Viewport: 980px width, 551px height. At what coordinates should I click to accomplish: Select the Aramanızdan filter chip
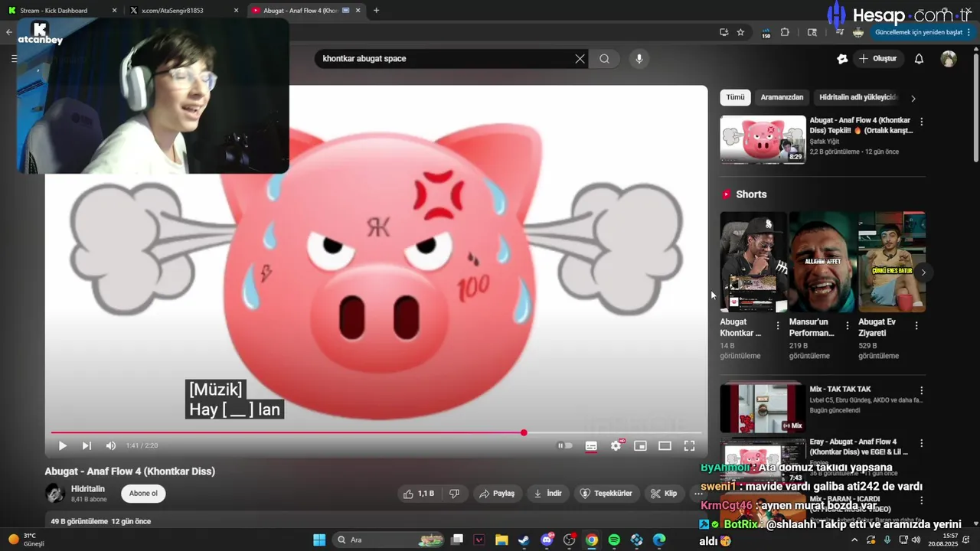782,97
